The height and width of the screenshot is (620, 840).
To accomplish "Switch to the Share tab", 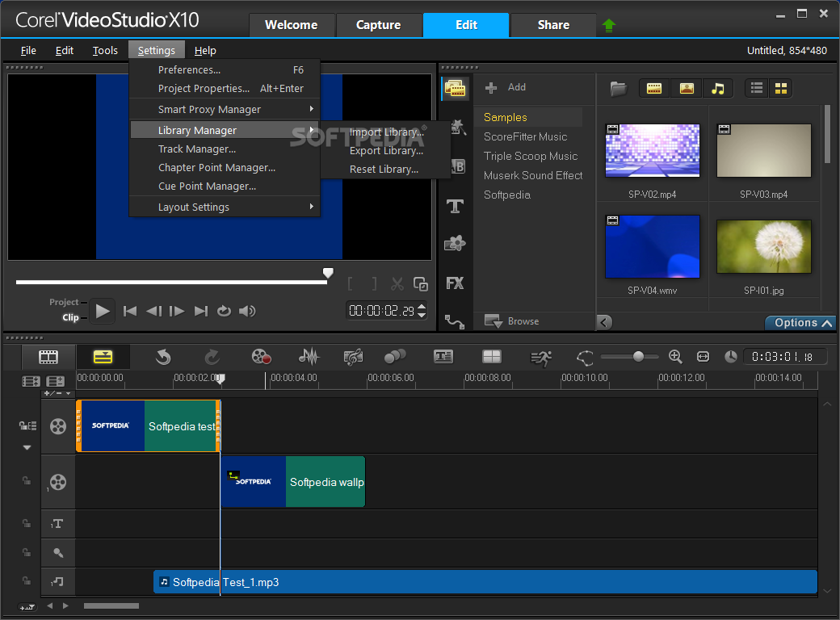I will tap(553, 25).
